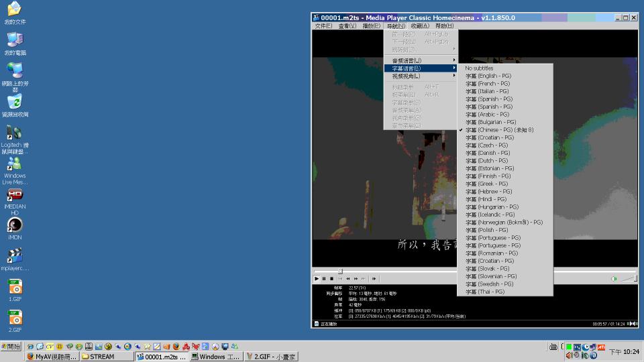
Task: Click the 開始 Start button
Action: [x=11, y=347]
